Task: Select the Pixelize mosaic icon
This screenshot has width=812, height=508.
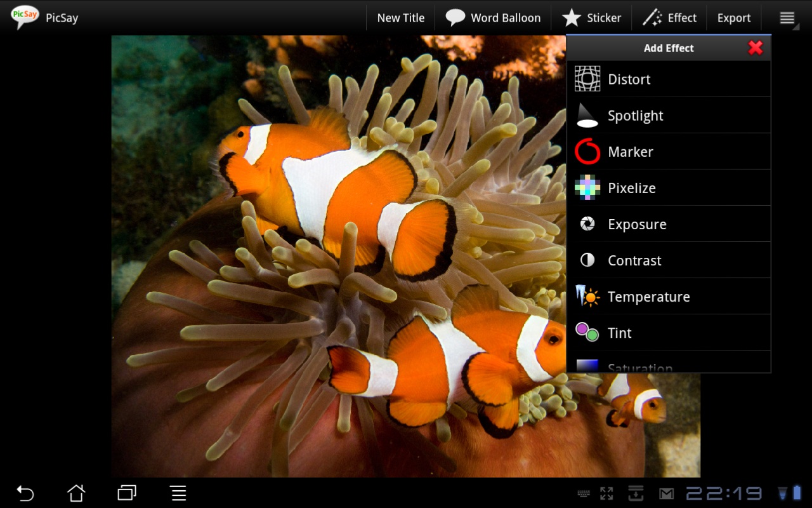Action: [587, 188]
